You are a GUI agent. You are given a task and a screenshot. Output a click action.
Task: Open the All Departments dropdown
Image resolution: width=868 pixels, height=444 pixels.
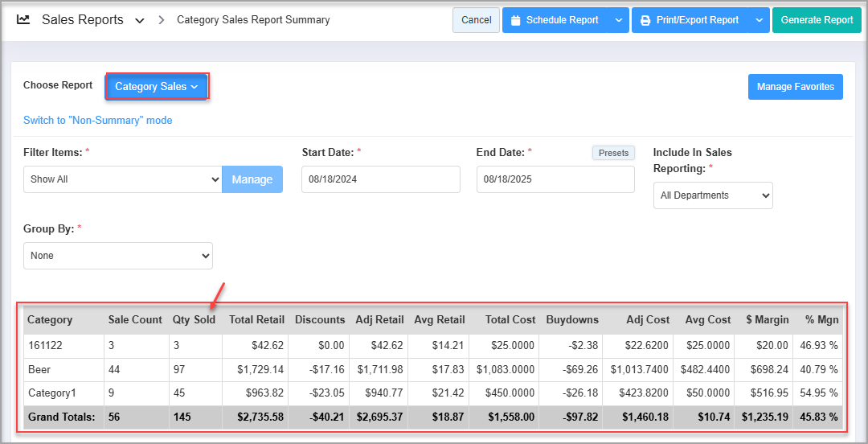tap(712, 195)
